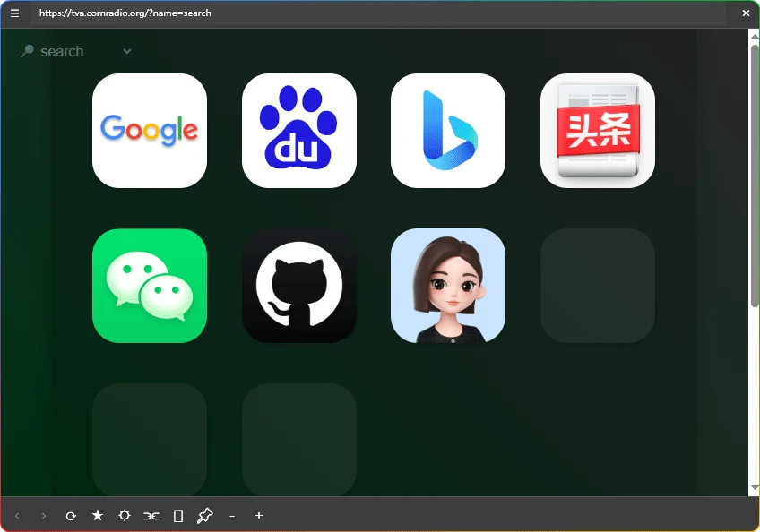Select the search field label
Screen dimensions: 760x532
click(x=63, y=51)
